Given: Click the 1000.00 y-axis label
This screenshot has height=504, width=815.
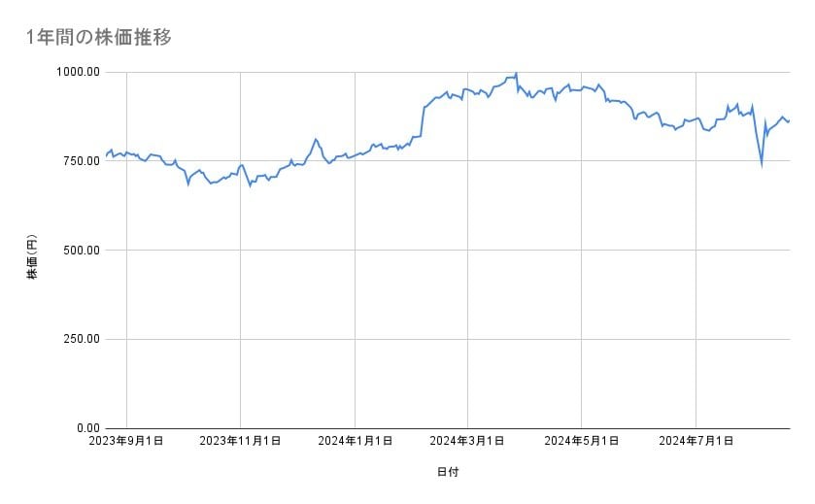Looking at the screenshot, I should (x=77, y=72).
